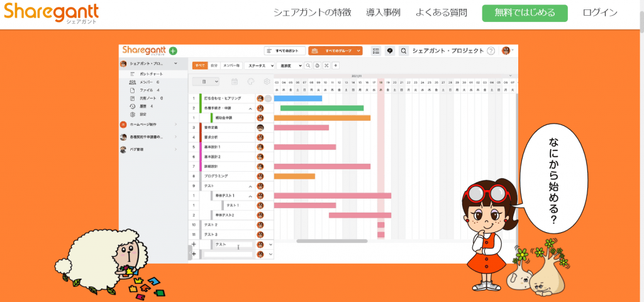Image resolution: width=644 pixels, height=302 pixels.
Task: Click the green plus button beside the Sharegantt logo
Action: pyautogui.click(x=173, y=51)
